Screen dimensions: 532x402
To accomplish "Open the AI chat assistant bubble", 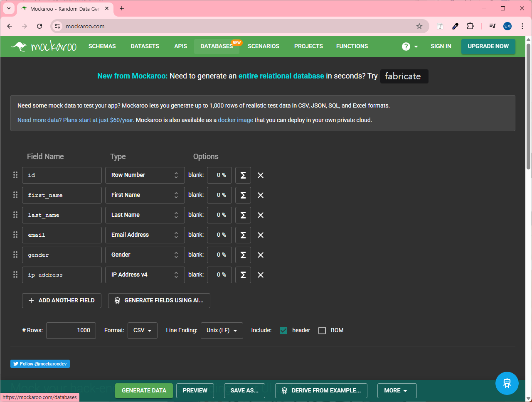I will coord(507,383).
